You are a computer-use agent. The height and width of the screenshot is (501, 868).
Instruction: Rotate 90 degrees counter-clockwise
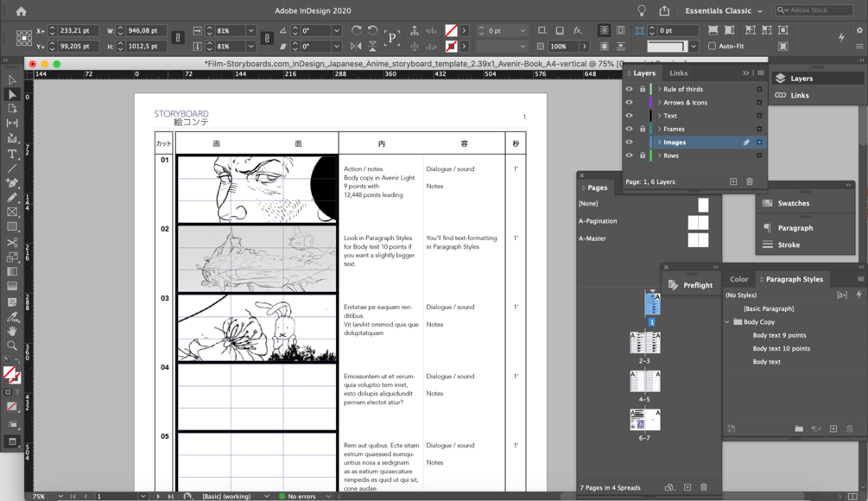tap(372, 30)
